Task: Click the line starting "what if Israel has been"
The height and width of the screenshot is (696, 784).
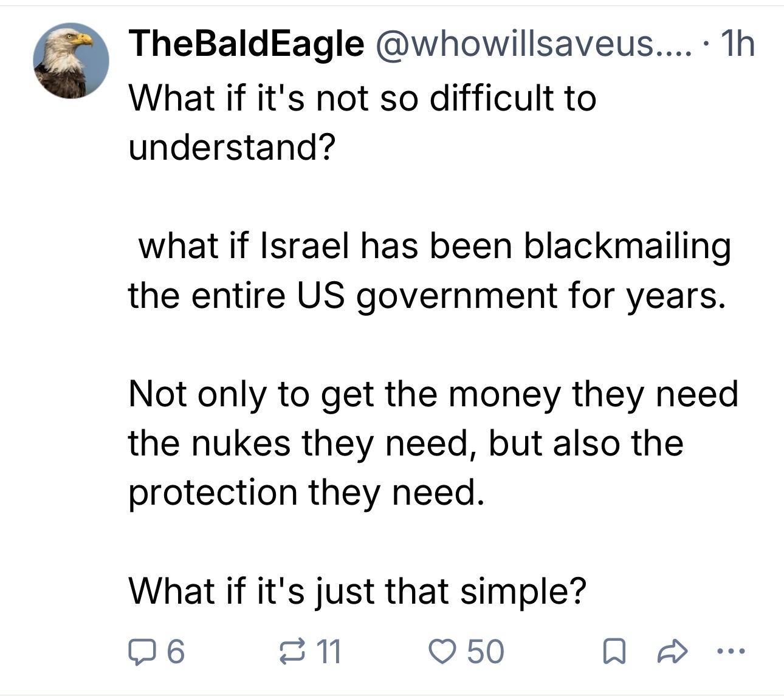Action: coord(434,247)
